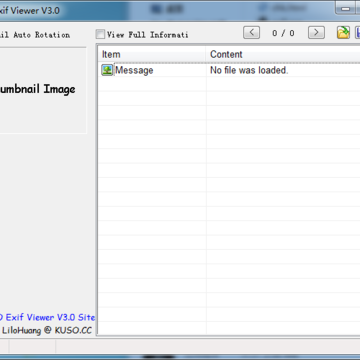
Task: Open an image file with the folder icon
Action: [343, 32]
